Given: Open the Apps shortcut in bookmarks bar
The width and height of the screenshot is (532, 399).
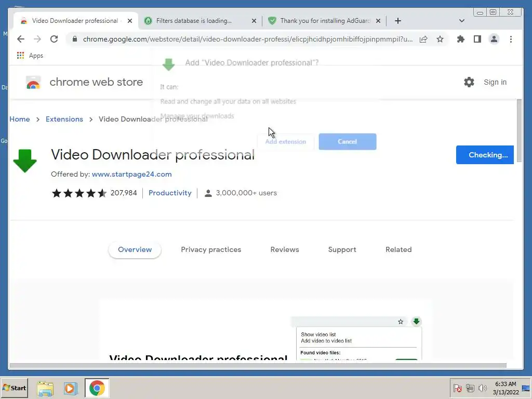Looking at the screenshot, I should click(x=30, y=55).
